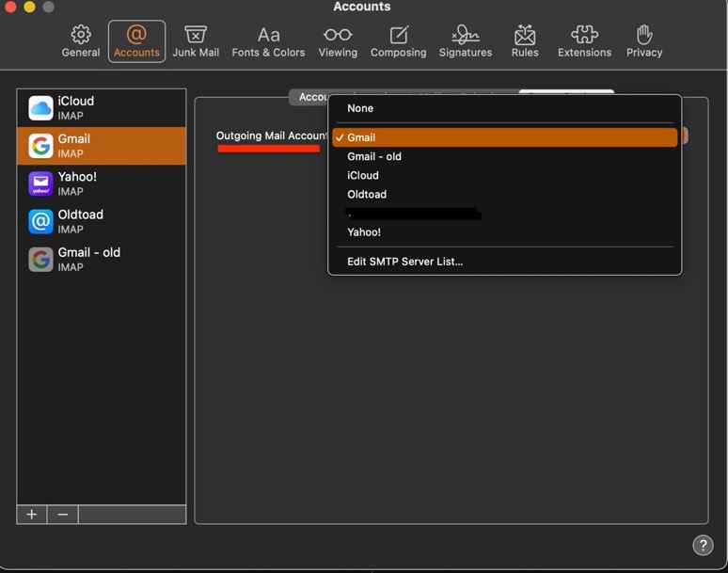Click the red close window button
This screenshot has width=728, height=573.
[x=10, y=6]
